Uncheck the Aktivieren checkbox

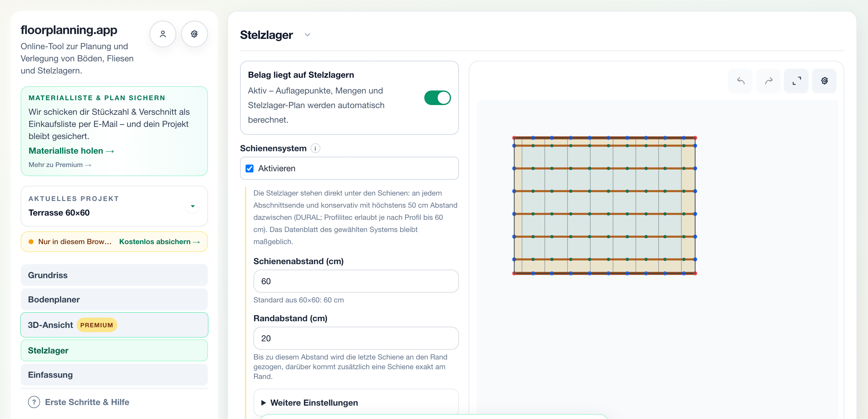click(249, 169)
